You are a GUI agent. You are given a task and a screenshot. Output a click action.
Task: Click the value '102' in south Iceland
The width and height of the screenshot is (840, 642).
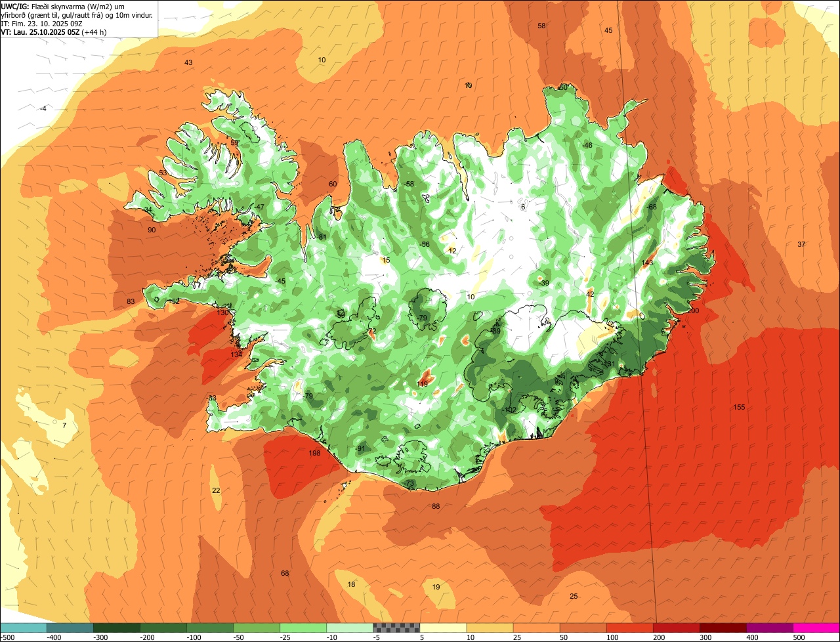click(x=510, y=410)
